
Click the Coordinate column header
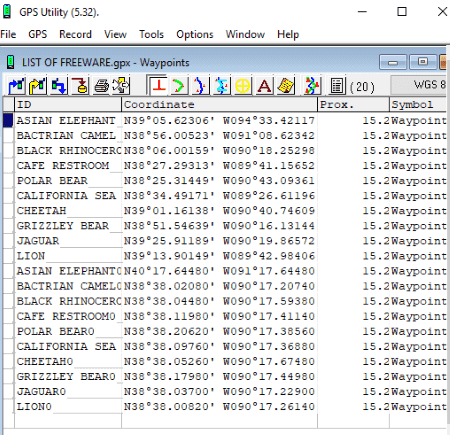(220, 105)
